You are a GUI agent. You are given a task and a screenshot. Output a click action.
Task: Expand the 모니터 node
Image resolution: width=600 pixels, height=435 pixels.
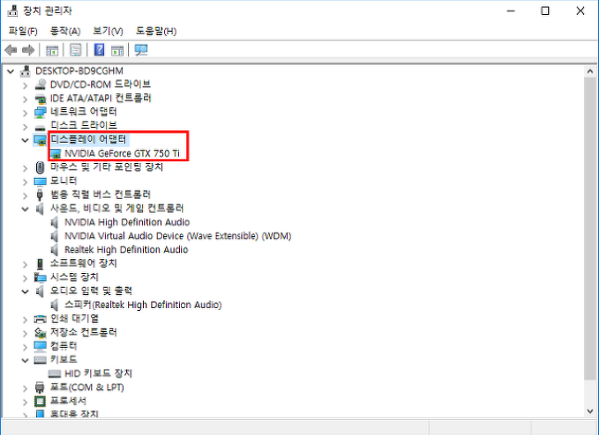[25, 181]
